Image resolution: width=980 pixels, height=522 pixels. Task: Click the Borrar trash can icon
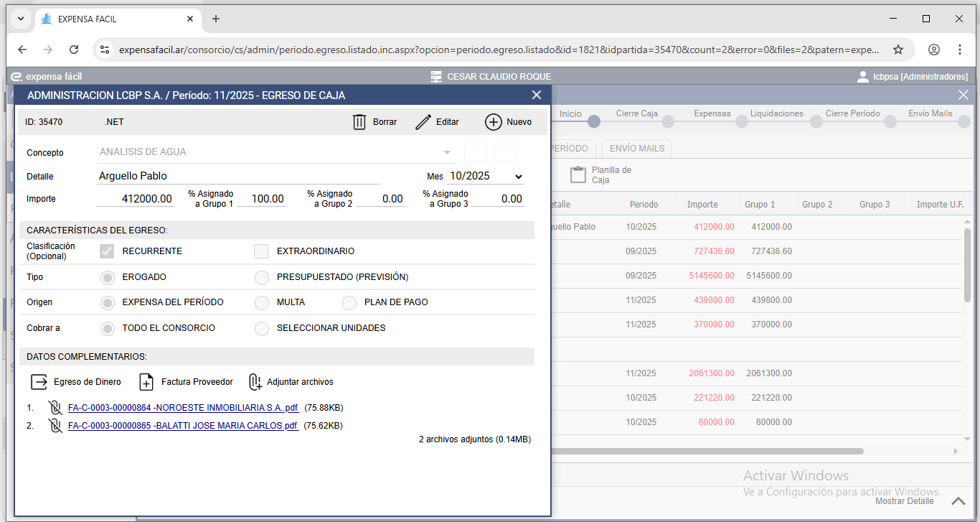[x=359, y=122]
